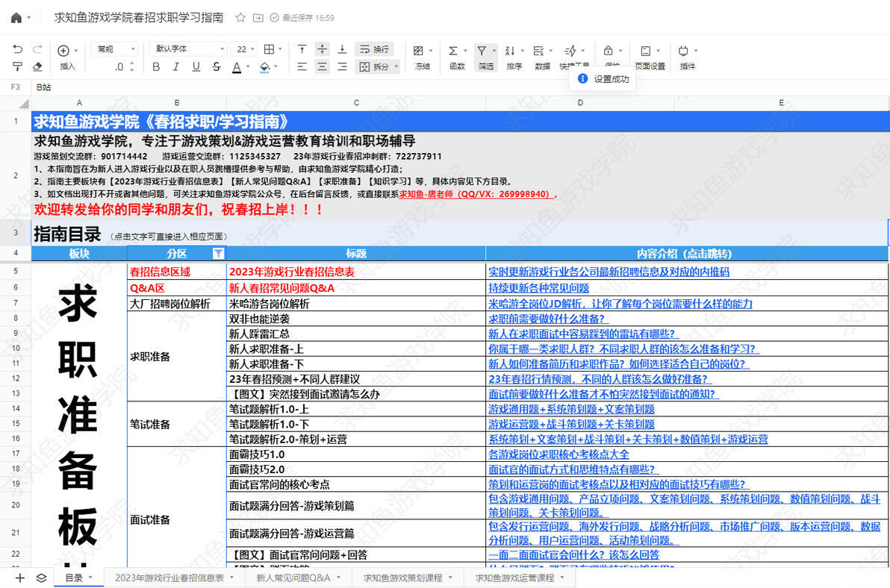Toggle bold formatting
Screen dimensions: 890x588
(156, 67)
